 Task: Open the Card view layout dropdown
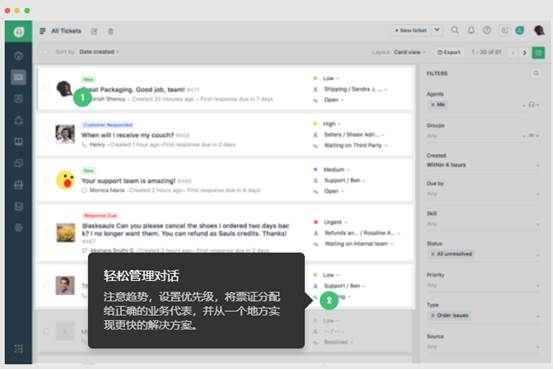click(x=409, y=52)
